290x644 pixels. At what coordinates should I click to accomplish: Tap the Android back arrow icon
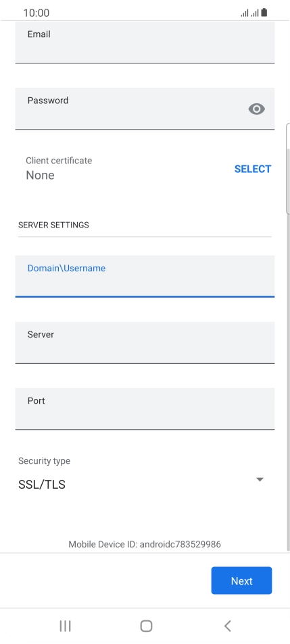228,626
